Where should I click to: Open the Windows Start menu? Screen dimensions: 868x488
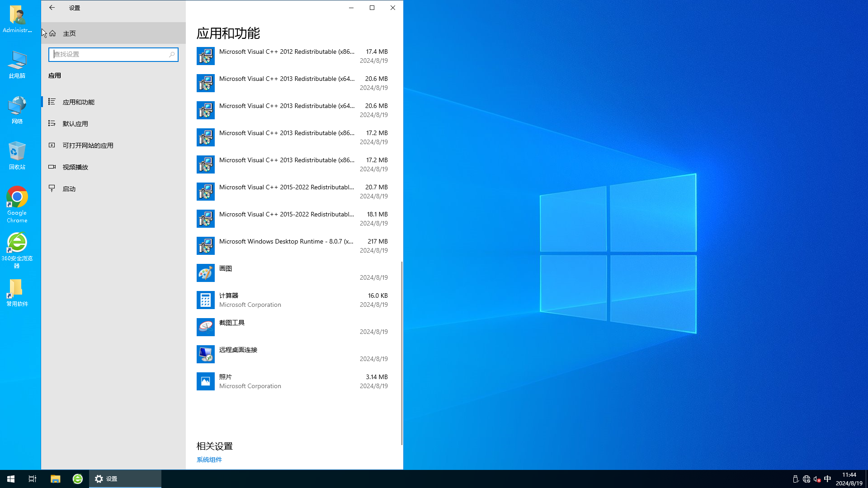coord(11,479)
